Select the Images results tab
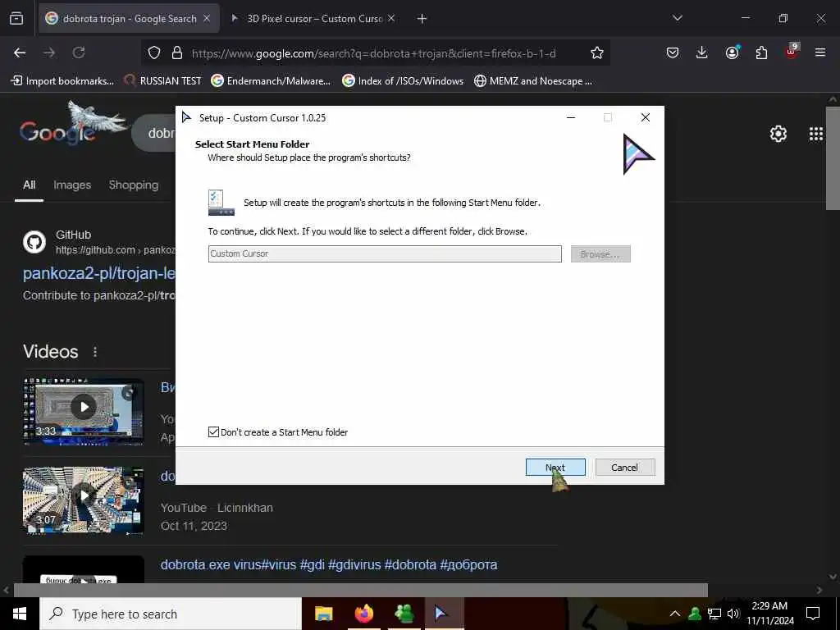This screenshot has height=630, width=840. 72,185
